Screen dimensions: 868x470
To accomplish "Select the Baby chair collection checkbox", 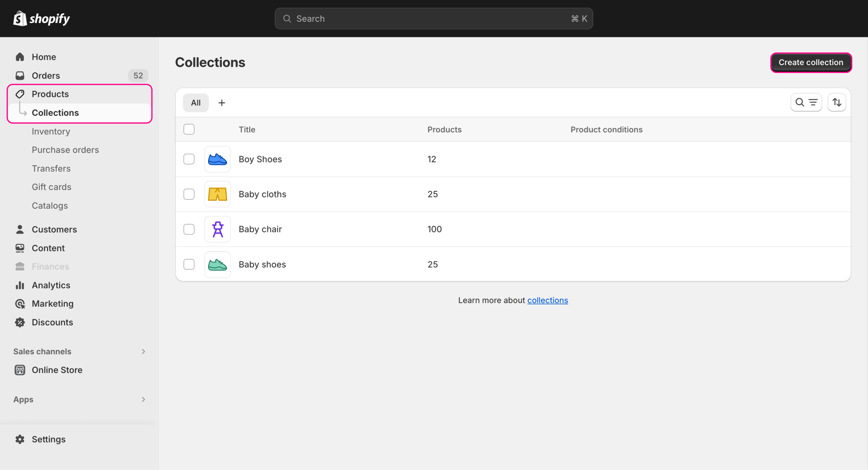I will click(189, 229).
